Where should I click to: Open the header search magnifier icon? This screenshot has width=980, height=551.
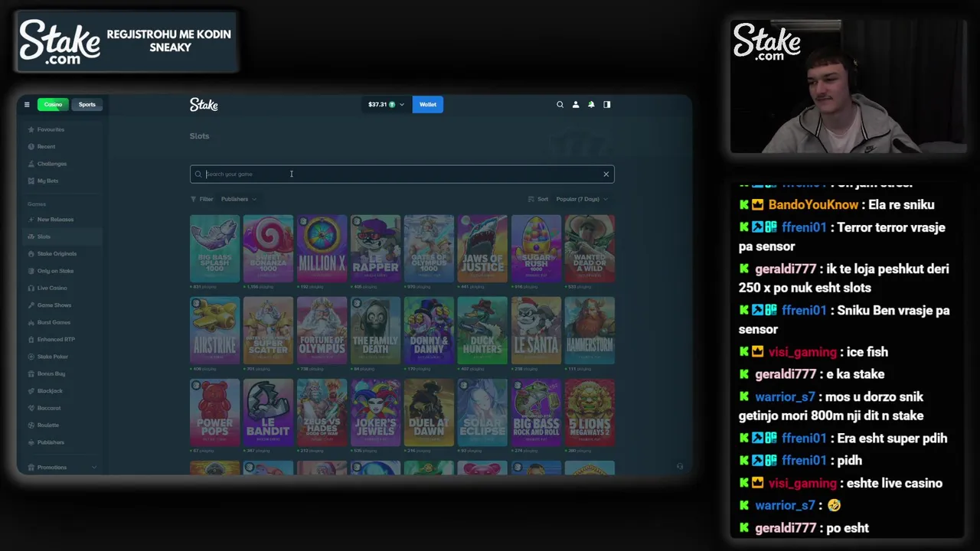tap(560, 105)
